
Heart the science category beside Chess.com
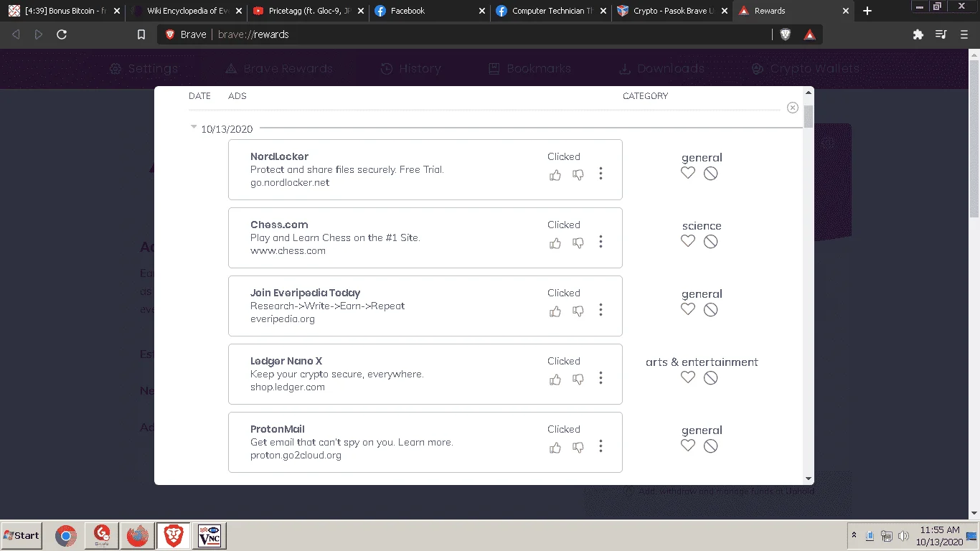(688, 241)
